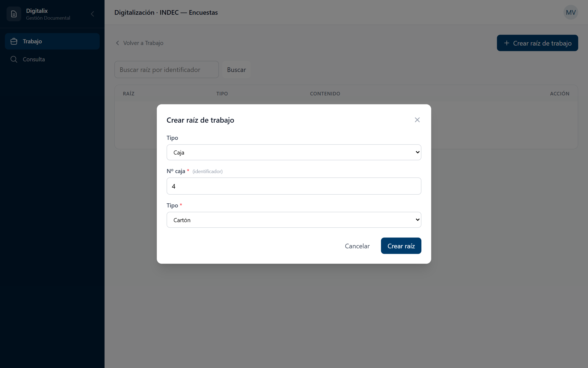Screen dimensions: 588x368
Task: Click the Buscar button
Action: [x=236, y=70]
